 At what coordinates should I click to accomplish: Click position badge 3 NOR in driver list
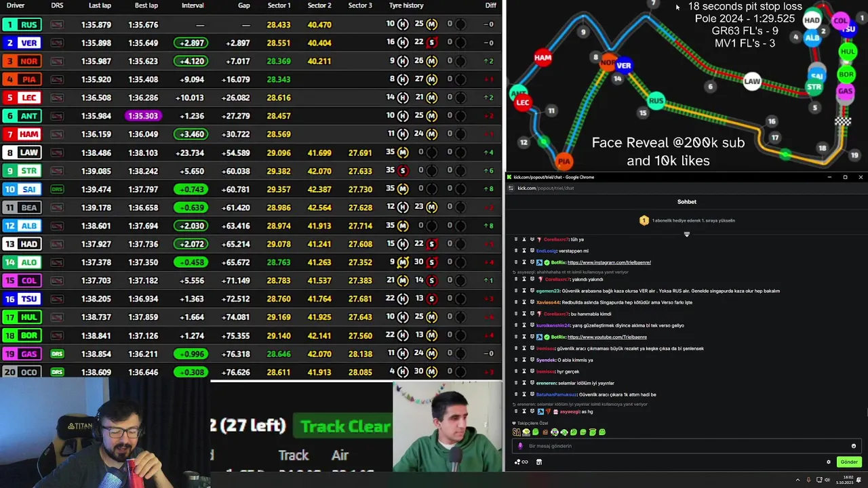tap(22, 61)
